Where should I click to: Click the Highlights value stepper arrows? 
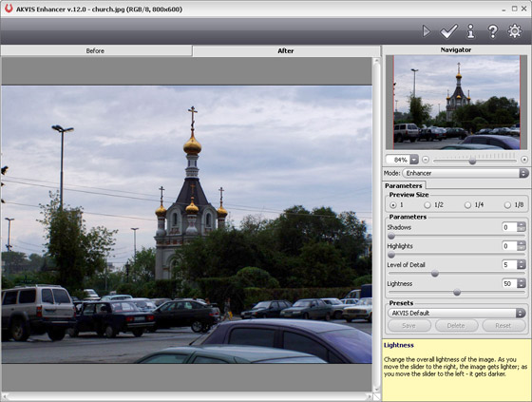click(522, 246)
